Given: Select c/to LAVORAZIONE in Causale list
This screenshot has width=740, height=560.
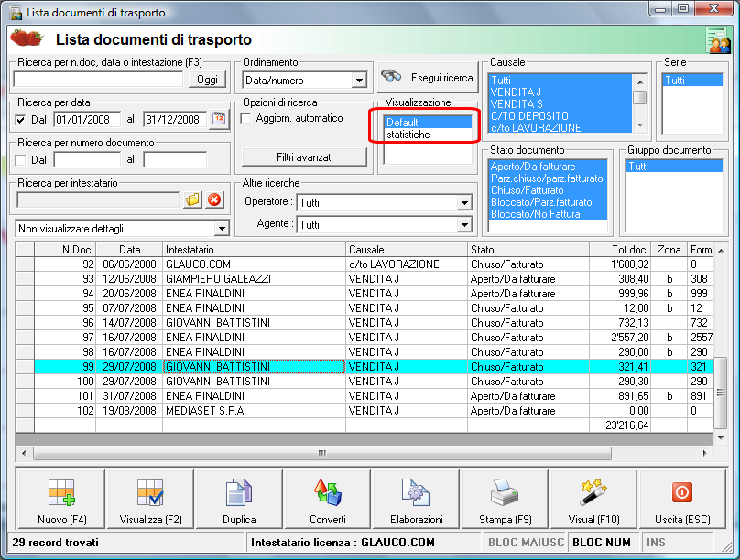Looking at the screenshot, I should coord(560,128).
